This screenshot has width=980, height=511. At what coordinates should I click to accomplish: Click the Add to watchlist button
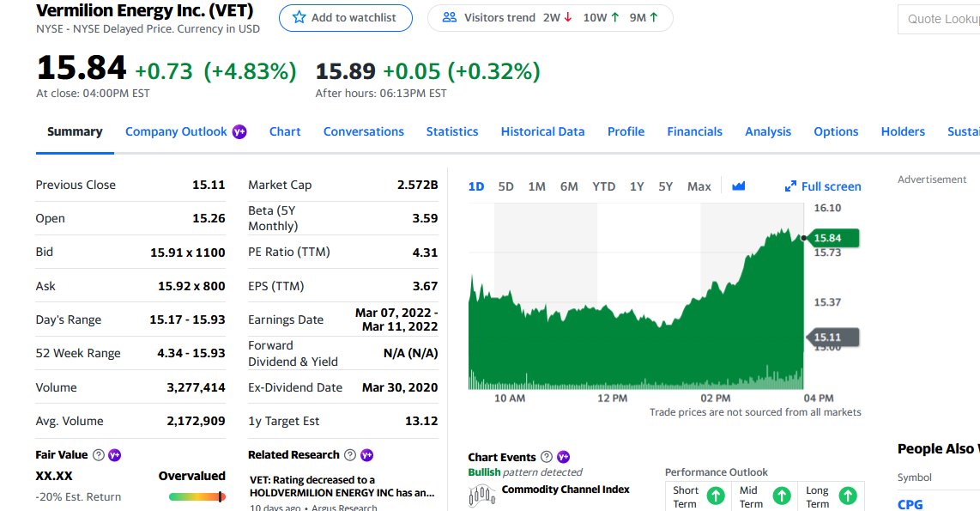[346, 17]
